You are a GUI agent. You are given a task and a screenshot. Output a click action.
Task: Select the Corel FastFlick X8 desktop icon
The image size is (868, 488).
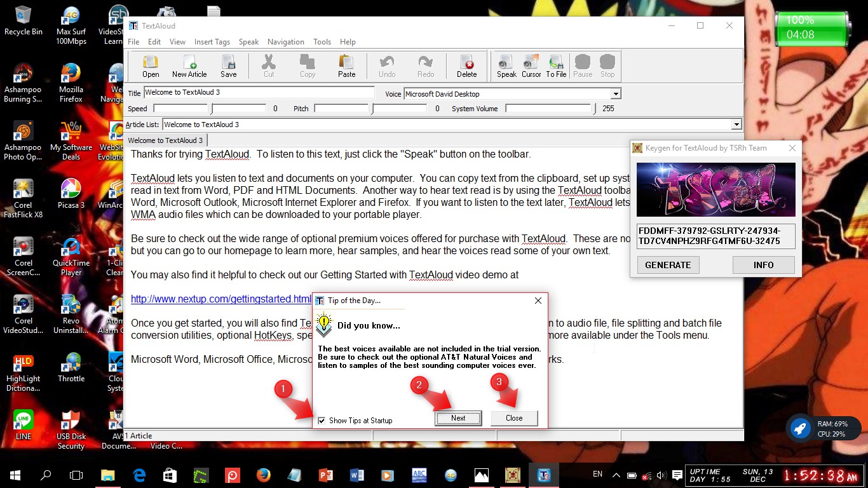[24, 198]
